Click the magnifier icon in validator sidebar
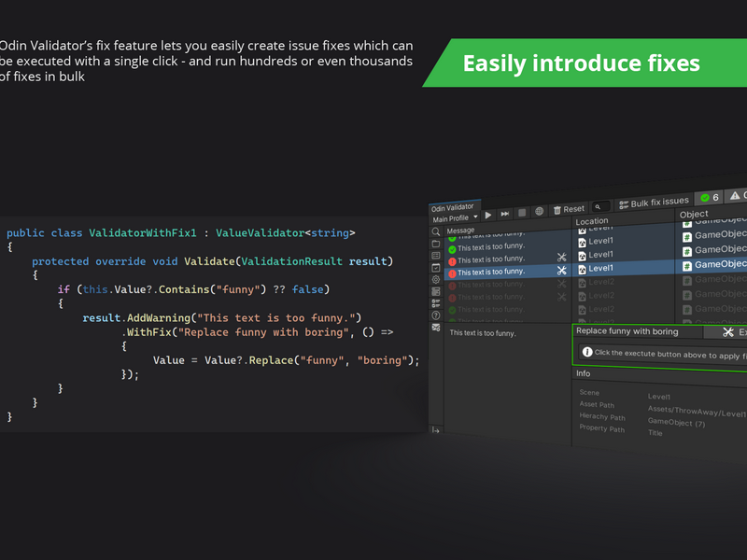 [x=436, y=231]
